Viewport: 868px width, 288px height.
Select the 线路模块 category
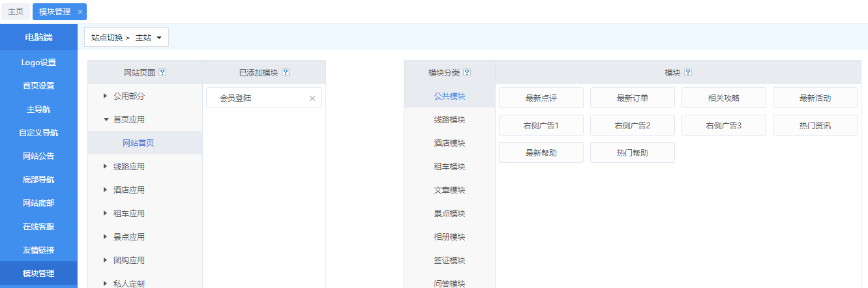(x=449, y=120)
